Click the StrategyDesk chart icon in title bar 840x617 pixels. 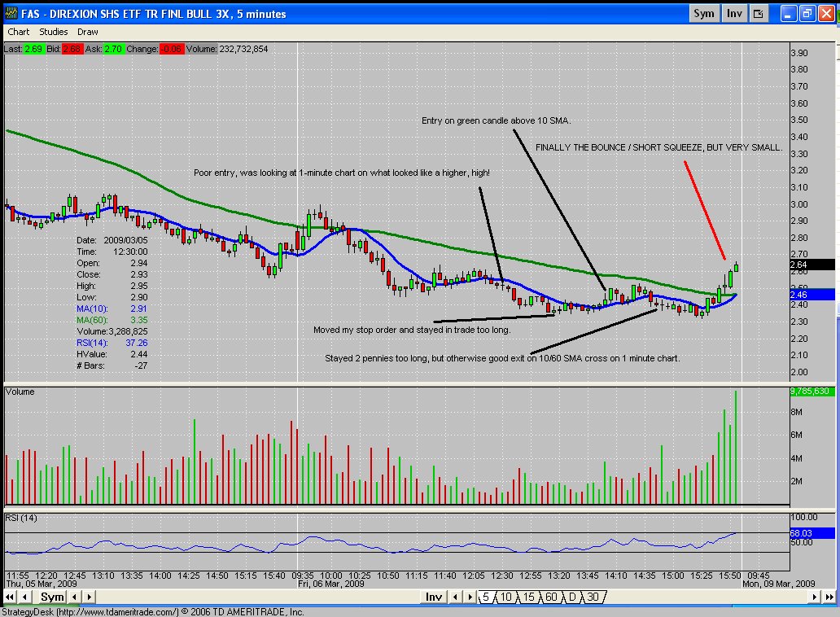point(11,13)
